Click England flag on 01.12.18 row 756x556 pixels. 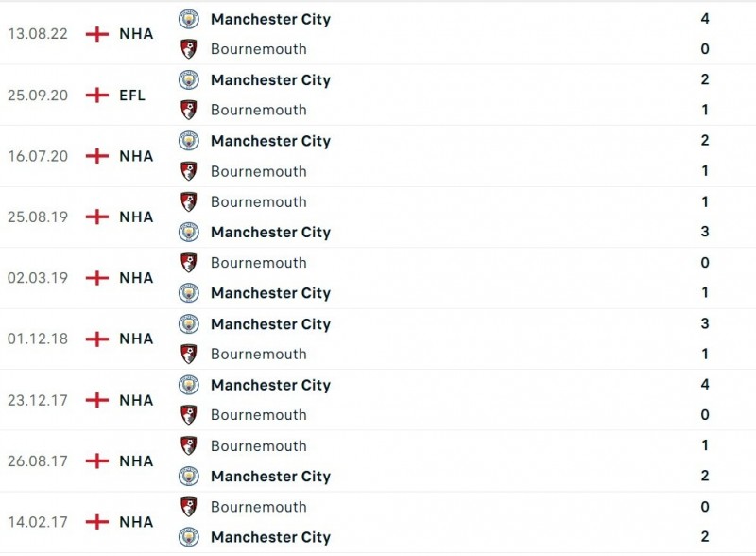[96, 339]
